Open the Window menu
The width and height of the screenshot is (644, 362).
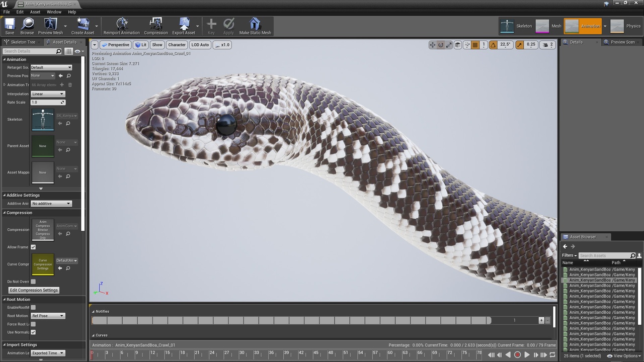click(54, 12)
